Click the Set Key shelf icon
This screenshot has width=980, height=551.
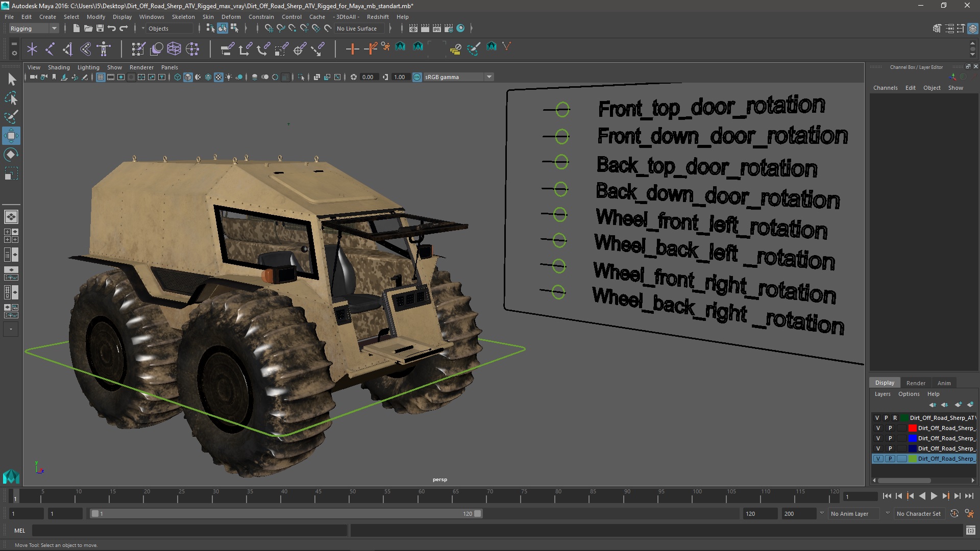coord(352,49)
